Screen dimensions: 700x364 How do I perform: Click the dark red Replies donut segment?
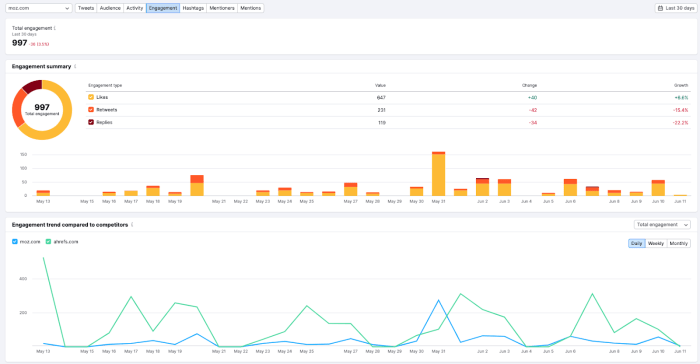(33, 86)
